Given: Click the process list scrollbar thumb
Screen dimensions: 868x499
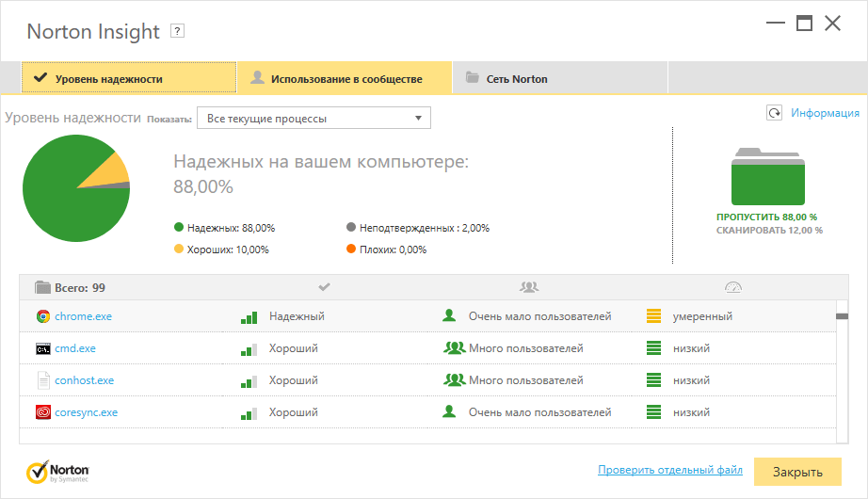Looking at the screenshot, I should [842, 316].
